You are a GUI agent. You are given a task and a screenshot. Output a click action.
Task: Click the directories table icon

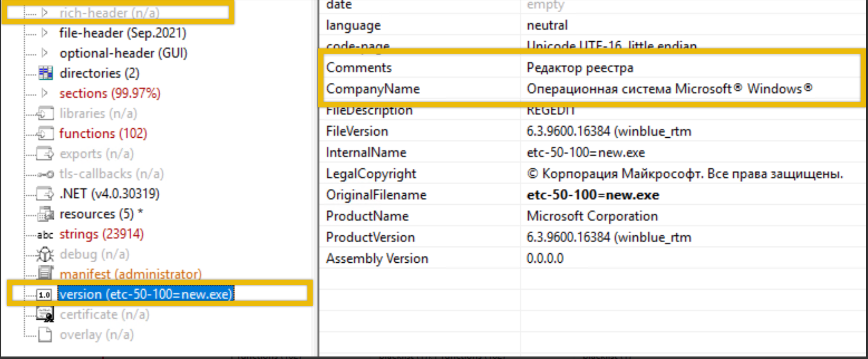(x=45, y=73)
